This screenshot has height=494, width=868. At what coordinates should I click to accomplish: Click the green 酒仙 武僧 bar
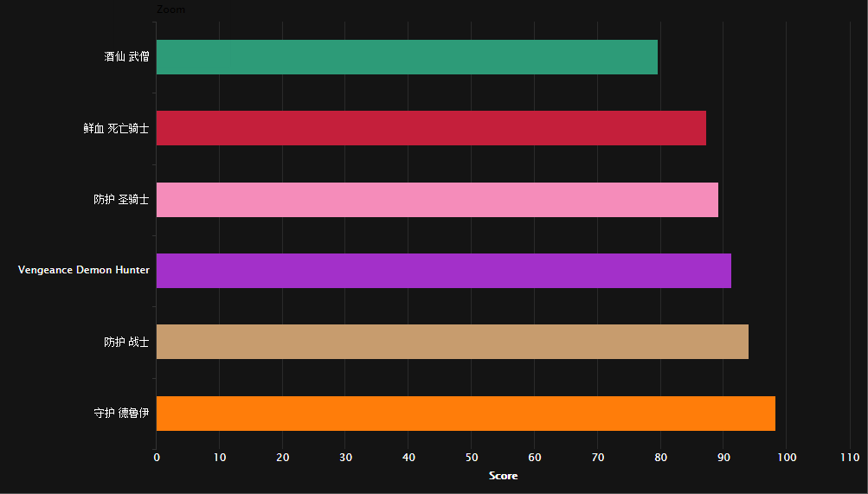click(x=407, y=57)
